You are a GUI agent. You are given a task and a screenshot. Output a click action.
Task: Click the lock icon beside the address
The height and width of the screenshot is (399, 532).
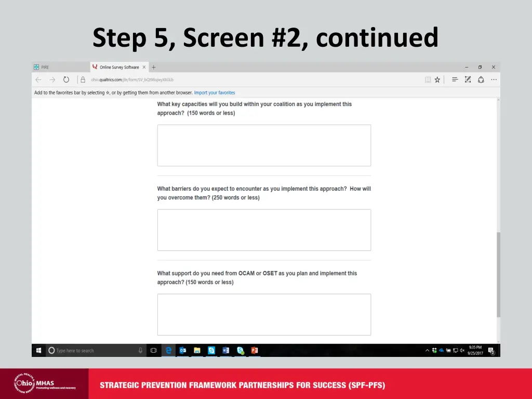pyautogui.click(x=83, y=79)
